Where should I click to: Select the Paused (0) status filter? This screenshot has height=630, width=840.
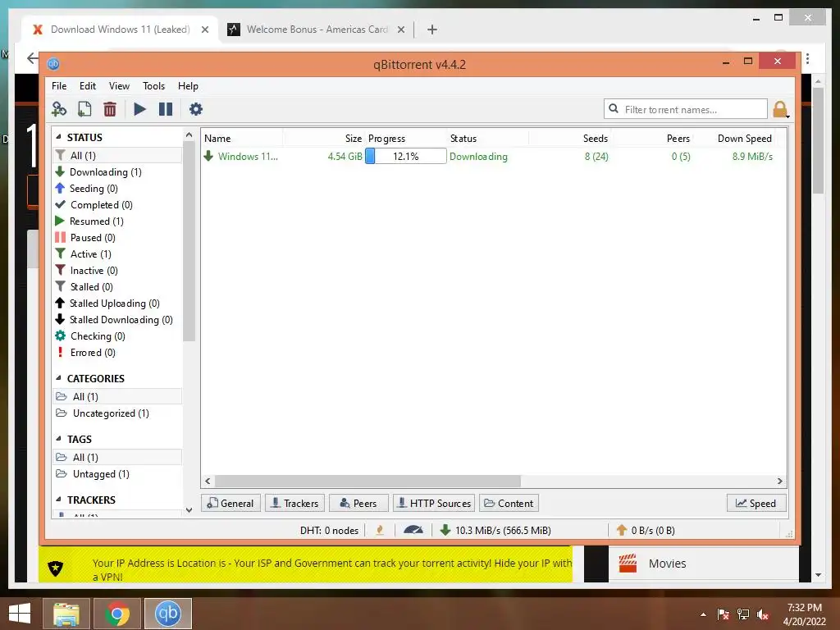[x=92, y=238]
